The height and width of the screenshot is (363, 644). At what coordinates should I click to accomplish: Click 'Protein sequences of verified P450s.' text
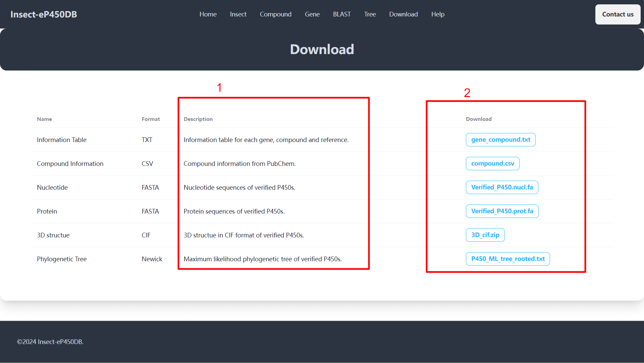(x=234, y=212)
